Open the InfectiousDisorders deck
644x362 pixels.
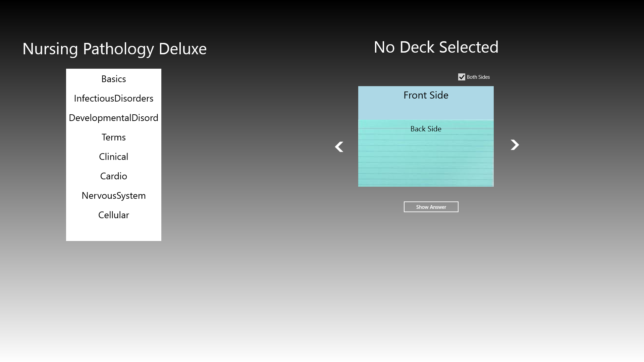point(114,98)
